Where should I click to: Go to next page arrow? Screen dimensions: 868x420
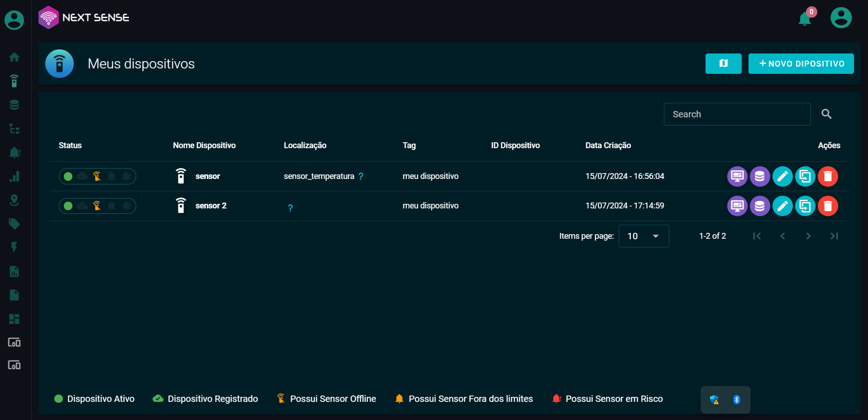[808, 236]
